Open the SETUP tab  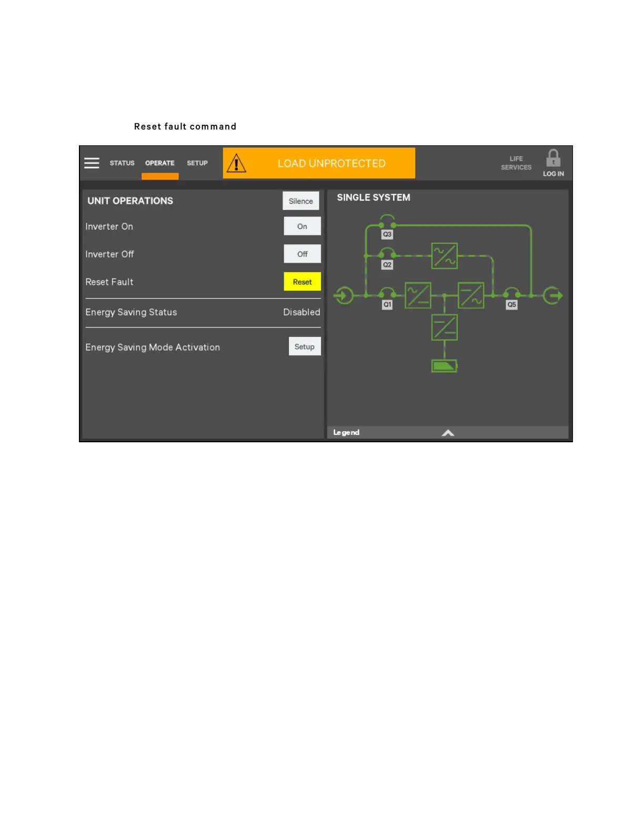tap(197, 163)
